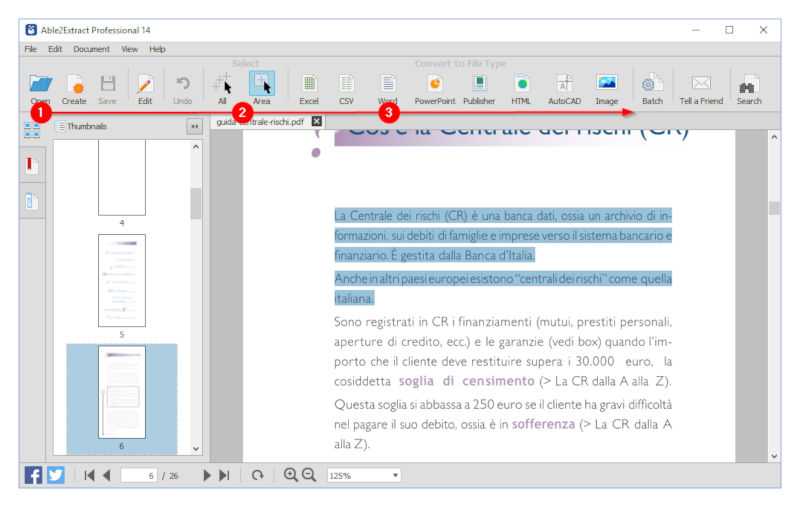Open the Edit PDF tool
This screenshot has height=507, width=800.
145,89
